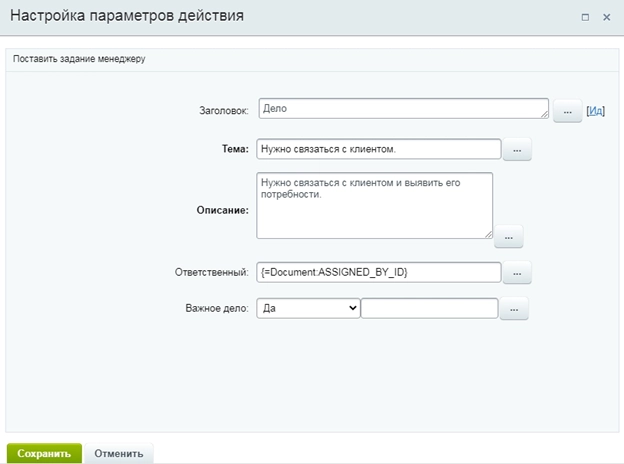
Task: Open the [Ид] link next to Заголовок
Action: pos(595,111)
